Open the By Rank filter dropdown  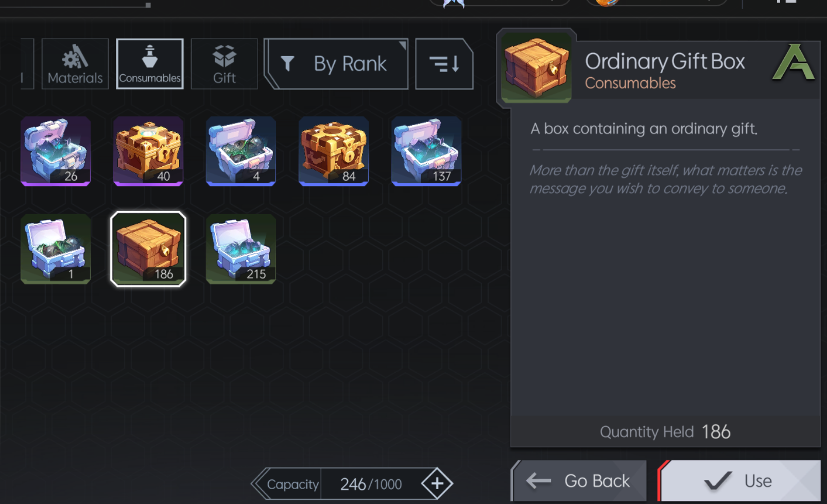point(336,64)
